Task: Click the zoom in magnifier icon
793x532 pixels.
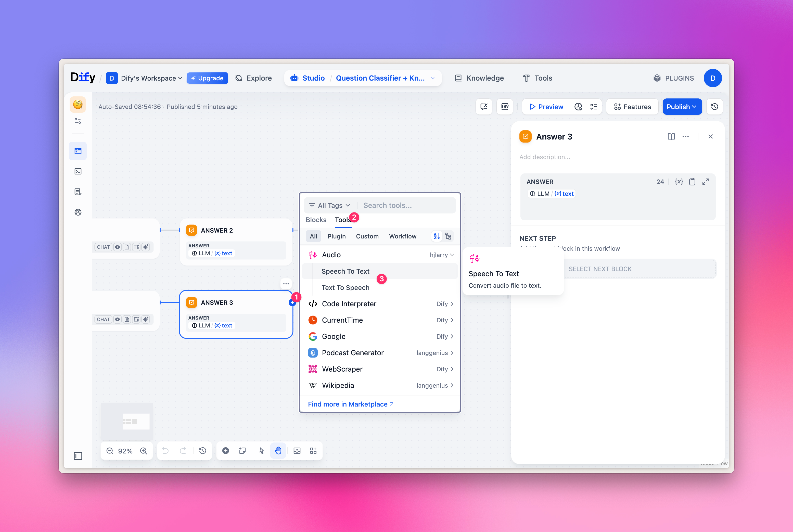Action: [x=144, y=451]
